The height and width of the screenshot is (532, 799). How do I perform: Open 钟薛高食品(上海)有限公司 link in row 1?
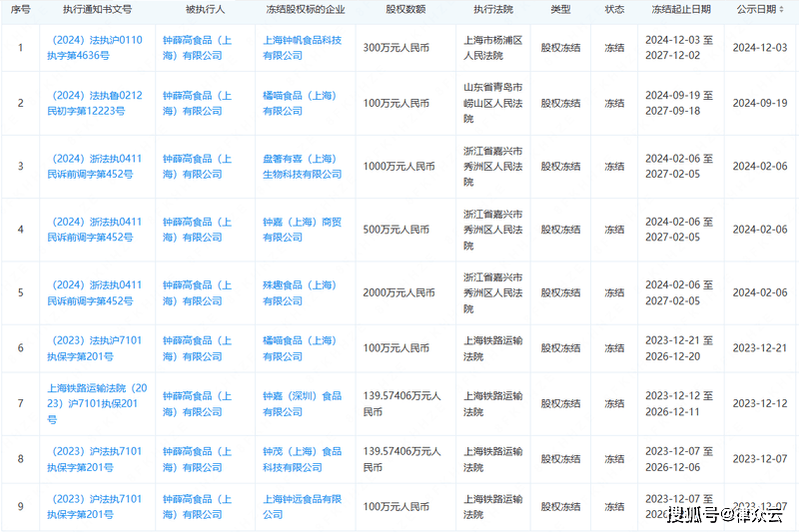pos(197,48)
